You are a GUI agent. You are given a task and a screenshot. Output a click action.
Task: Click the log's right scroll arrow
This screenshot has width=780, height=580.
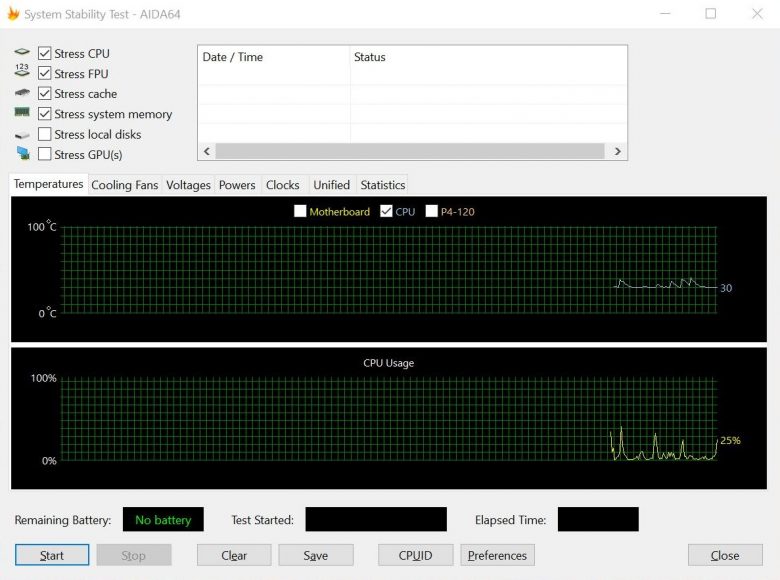pos(617,151)
